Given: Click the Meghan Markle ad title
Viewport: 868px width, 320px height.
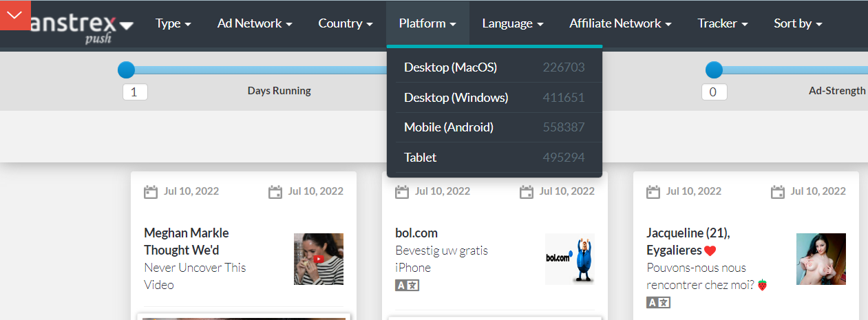Looking at the screenshot, I should tap(186, 241).
